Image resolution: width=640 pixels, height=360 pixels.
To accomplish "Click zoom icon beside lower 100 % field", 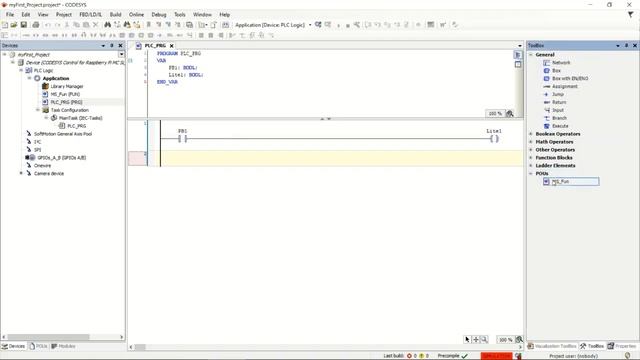I will pos(519,339).
